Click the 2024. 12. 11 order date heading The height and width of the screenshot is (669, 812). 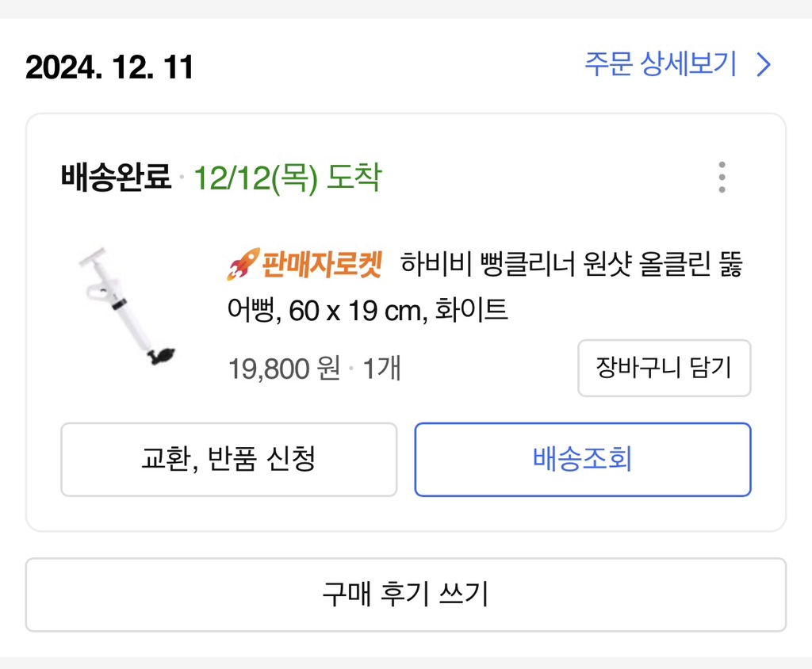coord(109,67)
